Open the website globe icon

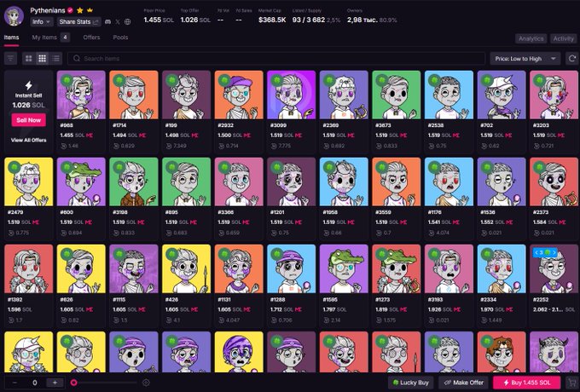128,22
